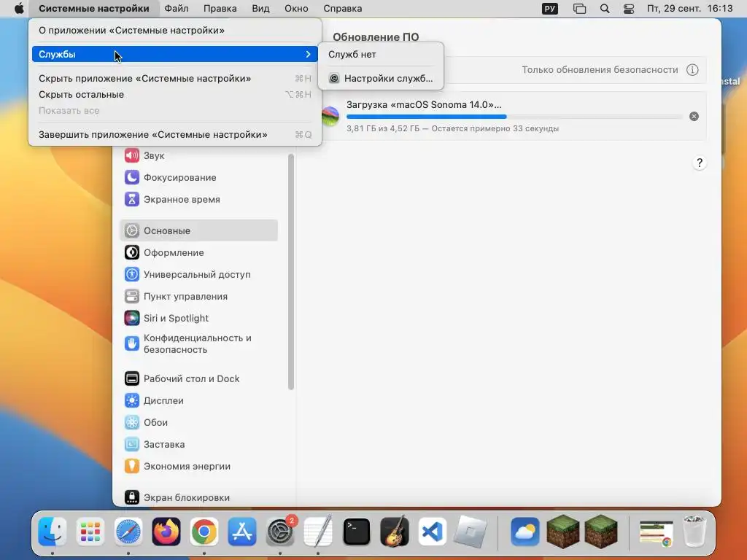
Task: Open TextEdit from the Dock
Action: click(x=318, y=532)
